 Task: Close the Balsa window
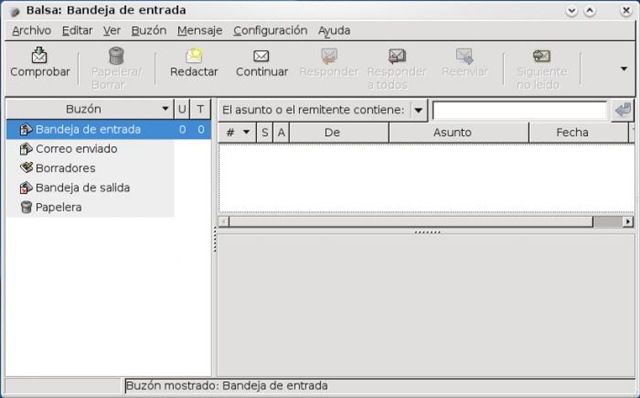point(626,11)
